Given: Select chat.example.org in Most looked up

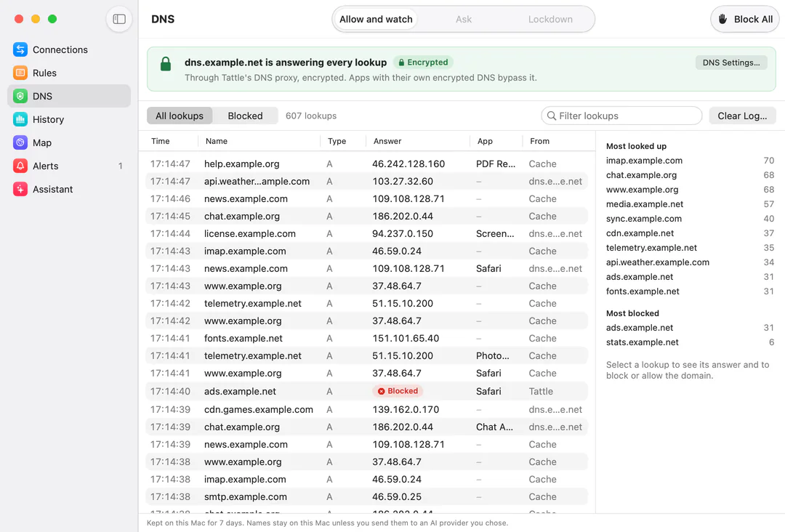Looking at the screenshot, I should (690, 175).
